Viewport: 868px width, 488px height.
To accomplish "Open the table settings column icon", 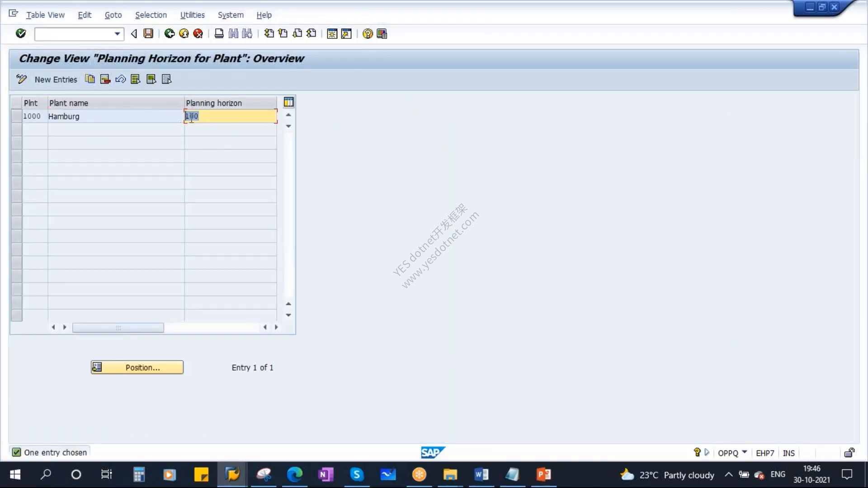I will coord(288,102).
